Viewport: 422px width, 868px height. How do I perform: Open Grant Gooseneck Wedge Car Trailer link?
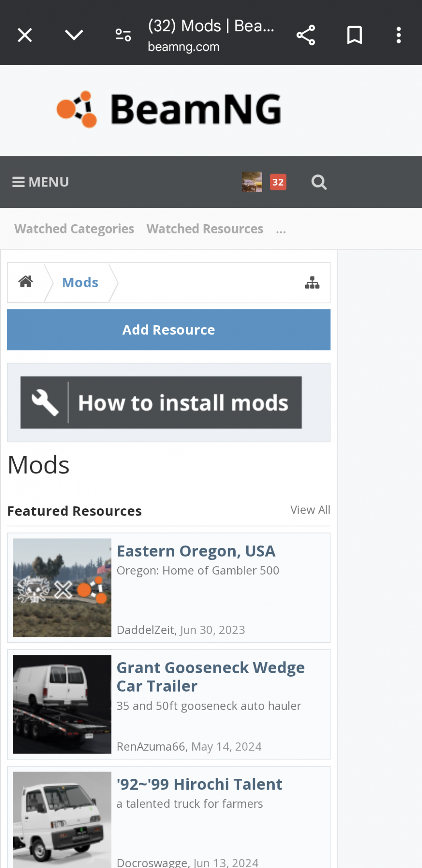click(x=210, y=677)
